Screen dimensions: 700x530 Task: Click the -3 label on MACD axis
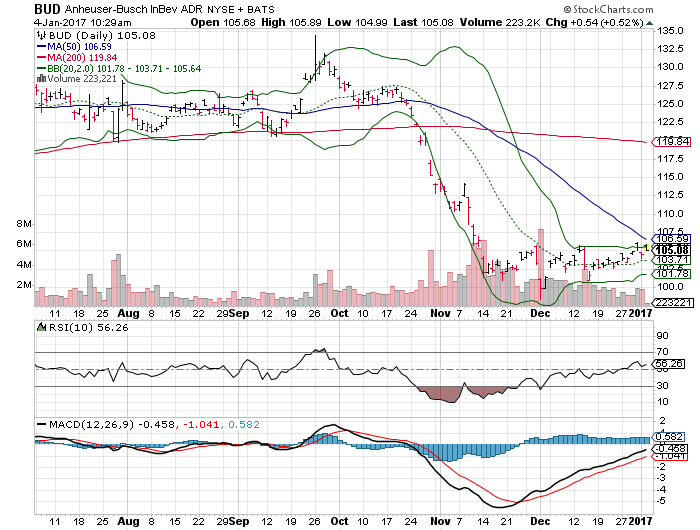point(661,478)
